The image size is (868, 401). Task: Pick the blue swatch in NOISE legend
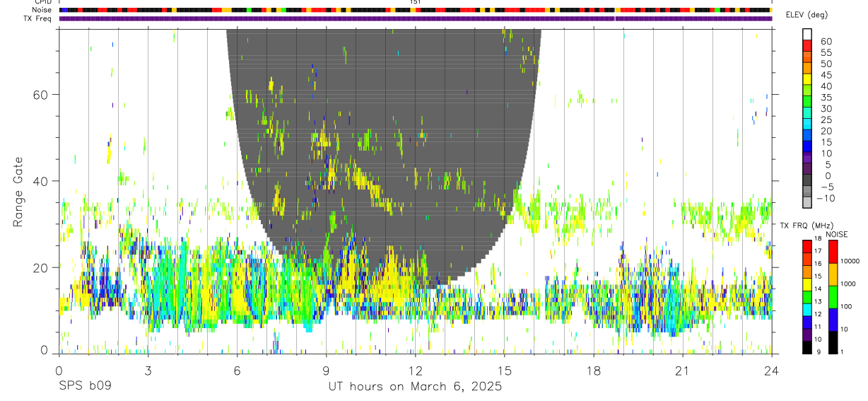pyautogui.click(x=832, y=320)
